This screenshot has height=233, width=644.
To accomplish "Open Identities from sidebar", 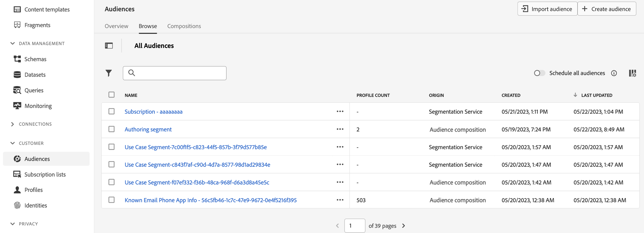I will 35,205.
